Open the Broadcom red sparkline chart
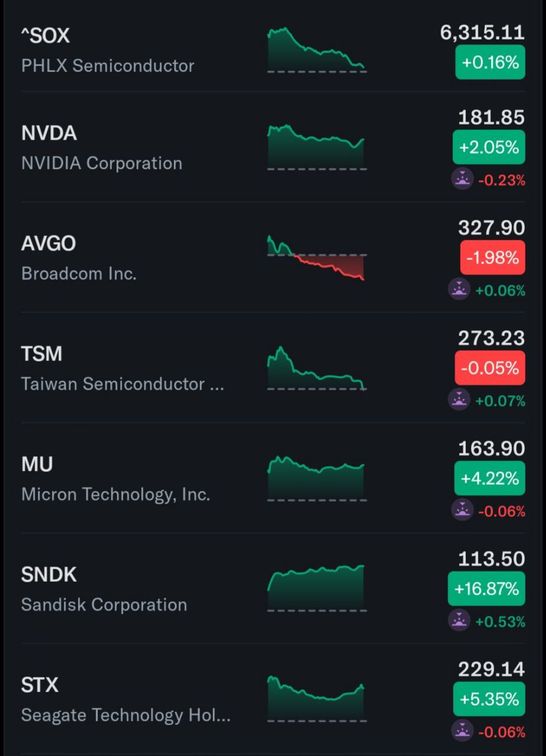Screen dimensions: 546x756 point(317,258)
